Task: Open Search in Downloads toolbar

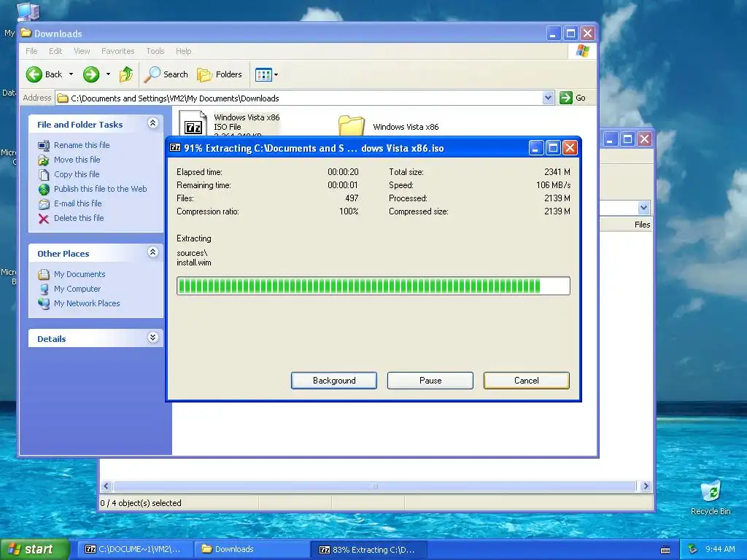Action: tap(166, 74)
